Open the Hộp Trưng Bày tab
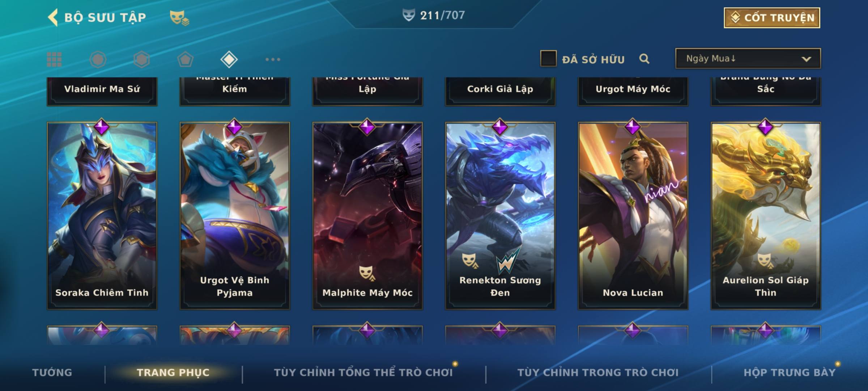The image size is (868, 391). click(790, 372)
